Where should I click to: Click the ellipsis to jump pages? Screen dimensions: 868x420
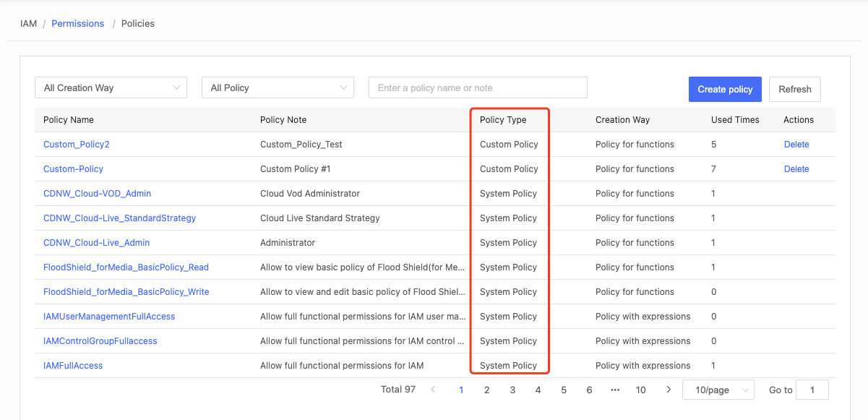615,389
